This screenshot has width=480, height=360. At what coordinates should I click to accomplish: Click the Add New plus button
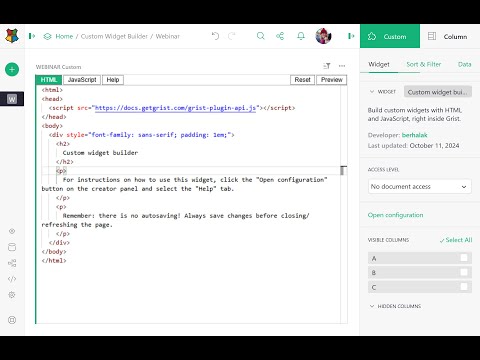pos(12,69)
